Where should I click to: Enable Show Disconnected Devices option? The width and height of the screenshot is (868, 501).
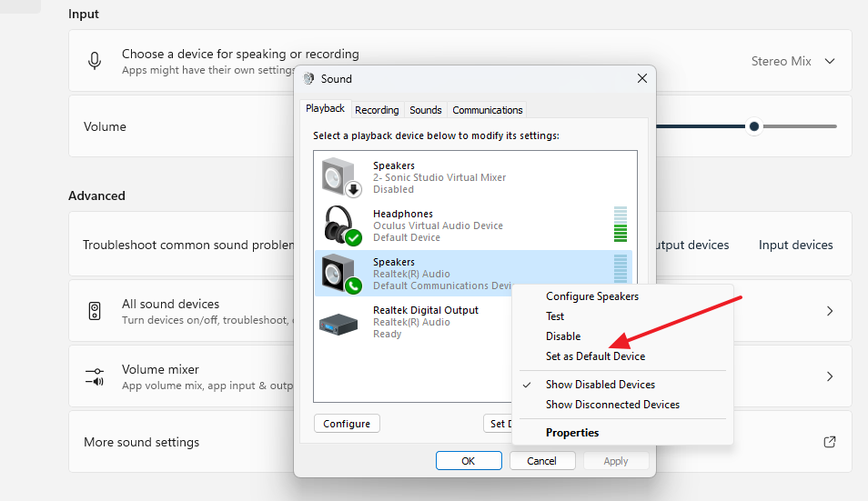click(611, 405)
